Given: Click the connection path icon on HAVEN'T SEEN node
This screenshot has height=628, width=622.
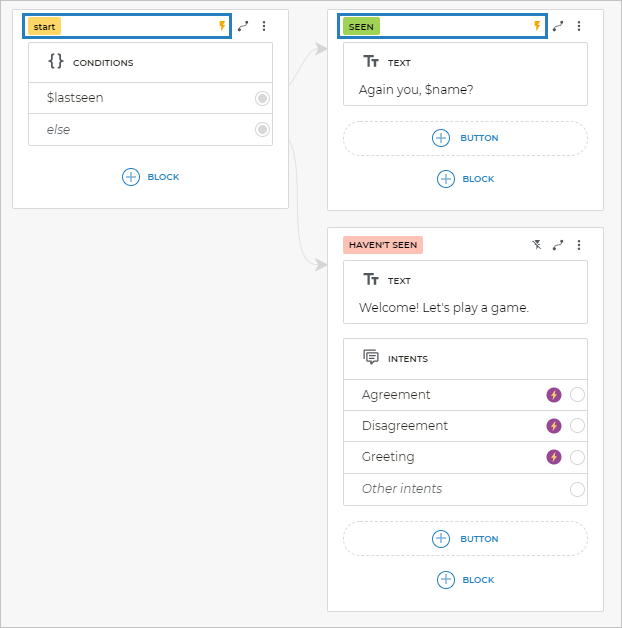Looking at the screenshot, I should (558, 245).
